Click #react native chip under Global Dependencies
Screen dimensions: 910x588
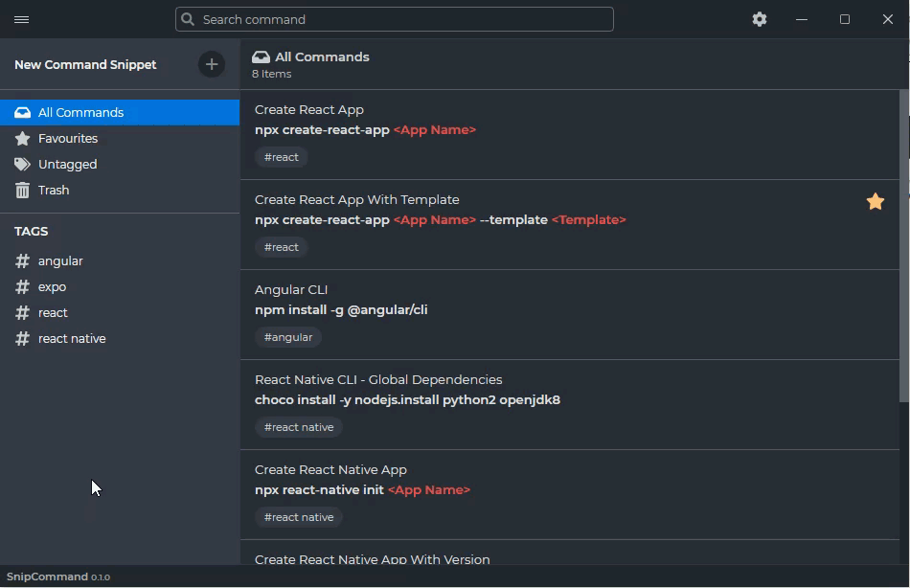tap(299, 427)
